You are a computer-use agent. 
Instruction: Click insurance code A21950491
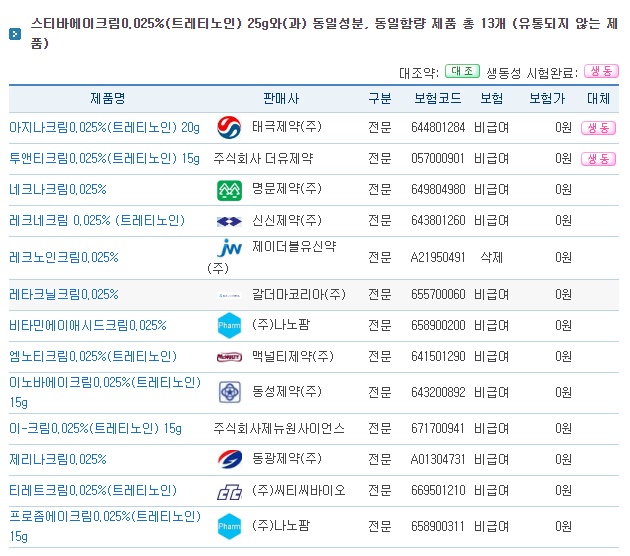click(438, 257)
